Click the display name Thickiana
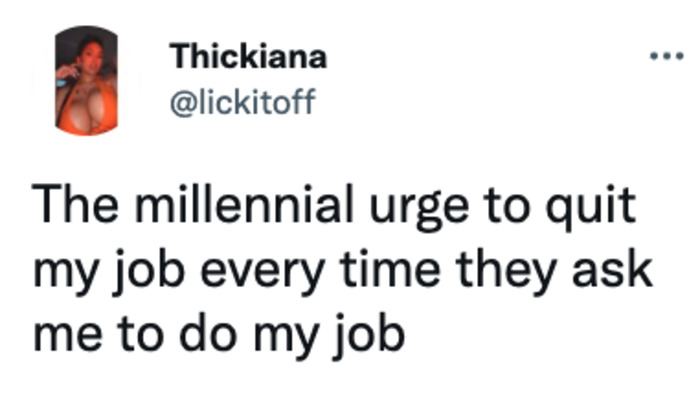Screen dimensions: 700x393 point(248,57)
